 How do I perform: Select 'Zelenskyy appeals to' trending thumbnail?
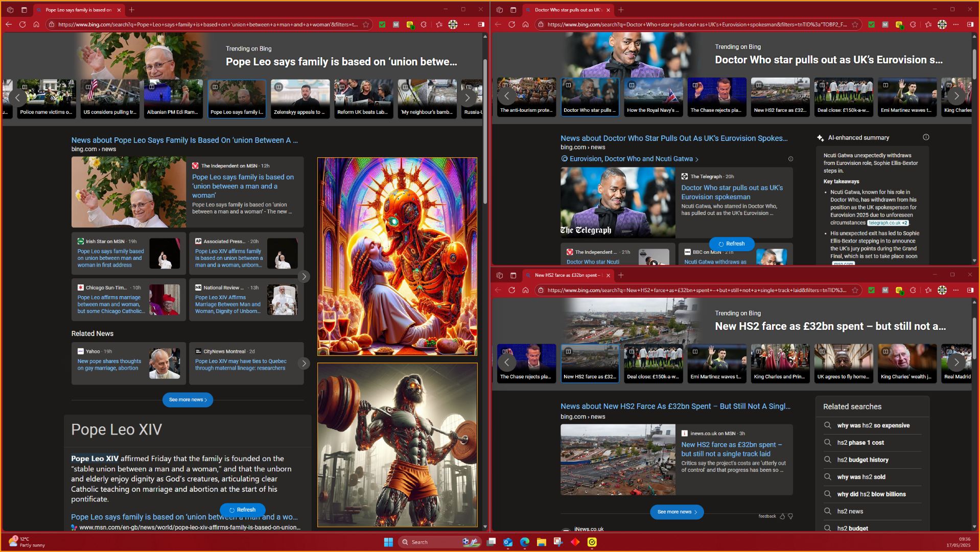(300, 99)
